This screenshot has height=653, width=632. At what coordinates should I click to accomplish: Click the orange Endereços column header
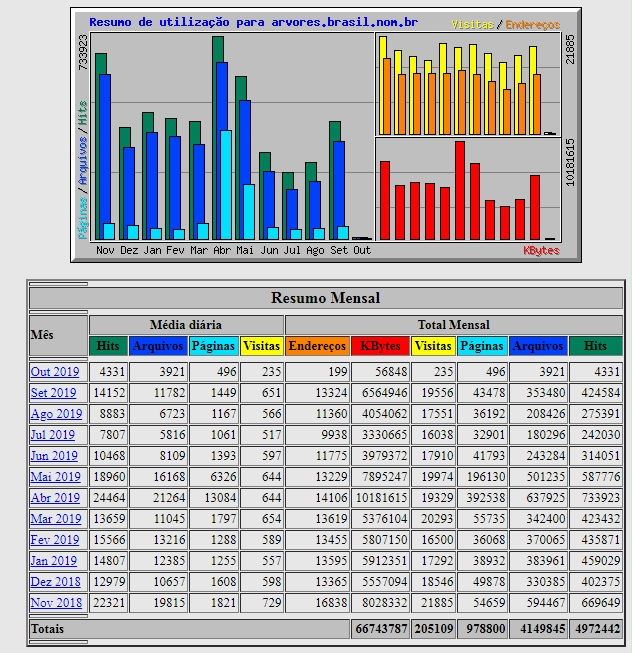click(317, 346)
